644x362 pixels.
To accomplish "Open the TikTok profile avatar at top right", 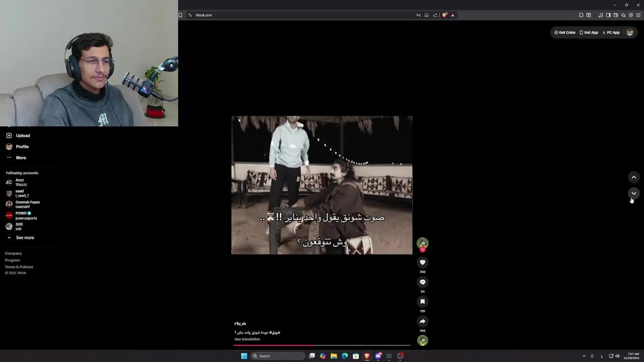I will click(630, 32).
